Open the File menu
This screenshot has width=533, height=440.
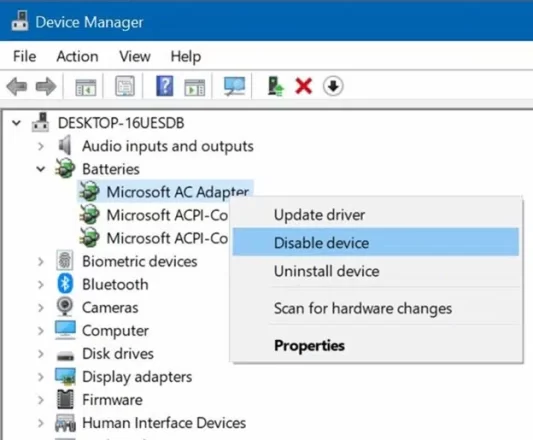(24, 56)
